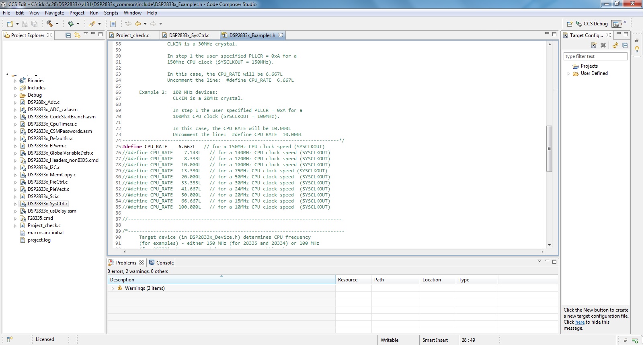Select DSP2833x_SysCtrl.c in Project Explorer
Screen dimensions: 644x345
pyautogui.click(x=48, y=204)
